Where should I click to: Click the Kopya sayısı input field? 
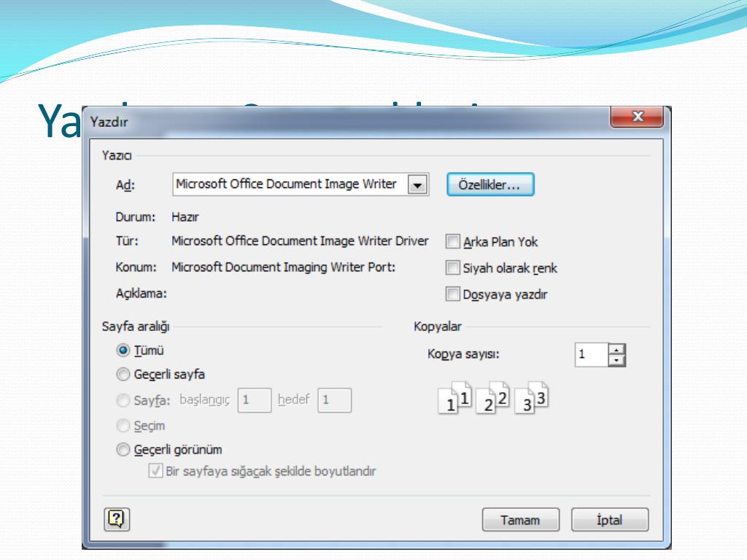591,355
